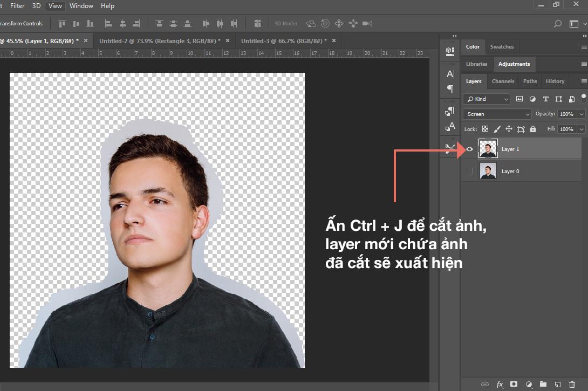Click the fx layer styles icon
Viewport: 588px width, 391px height.
point(500,384)
